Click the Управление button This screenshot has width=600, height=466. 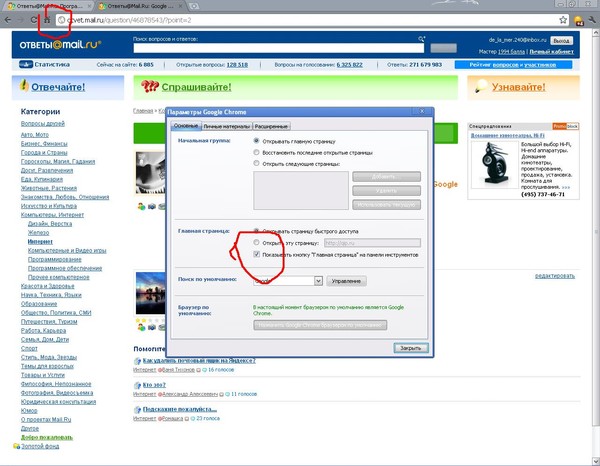(x=346, y=281)
